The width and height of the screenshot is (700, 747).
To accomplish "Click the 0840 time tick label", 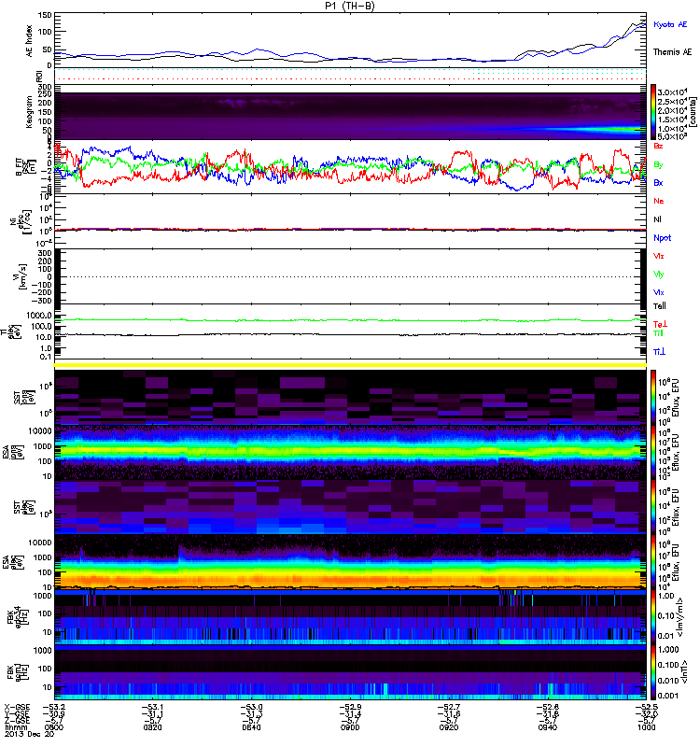I will (x=251, y=727).
